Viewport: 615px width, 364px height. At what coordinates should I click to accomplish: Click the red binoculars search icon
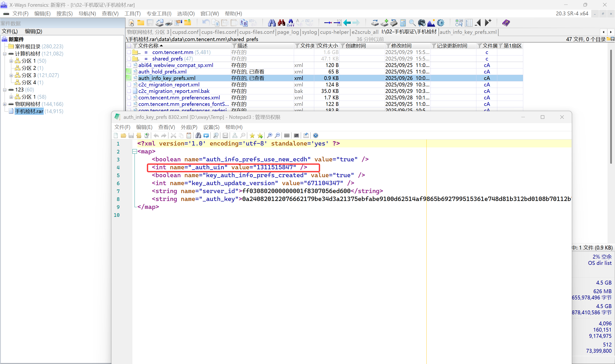click(281, 23)
